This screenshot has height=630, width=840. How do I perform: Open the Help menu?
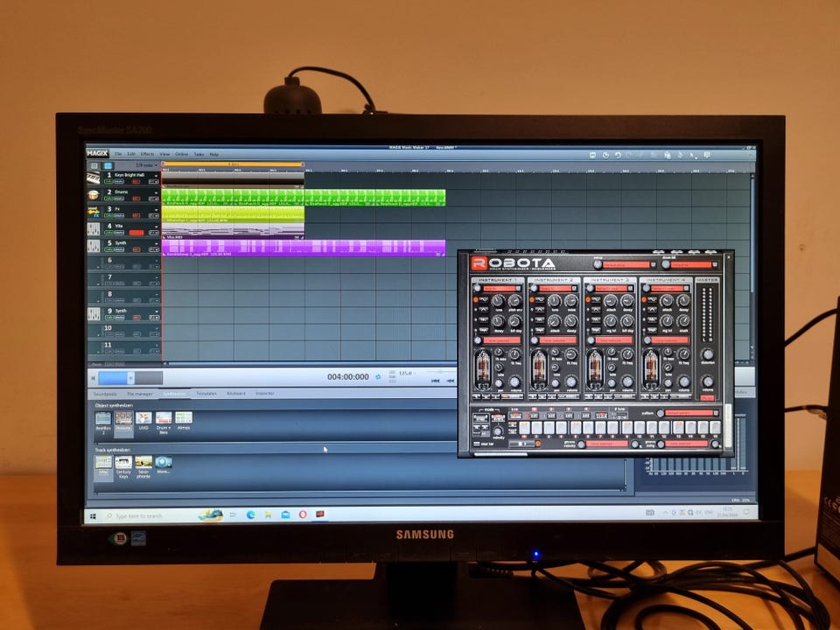click(213, 154)
